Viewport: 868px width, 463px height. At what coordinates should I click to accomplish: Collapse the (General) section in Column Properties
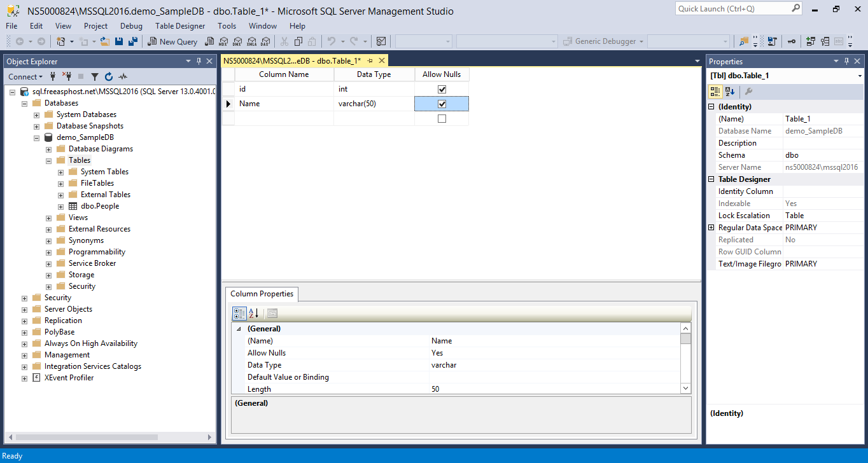pyautogui.click(x=239, y=329)
